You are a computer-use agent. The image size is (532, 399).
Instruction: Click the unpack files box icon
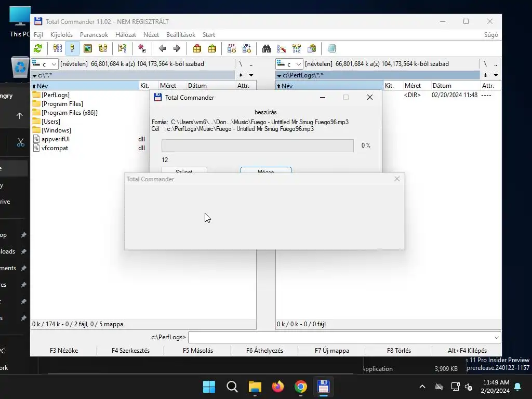(x=212, y=48)
